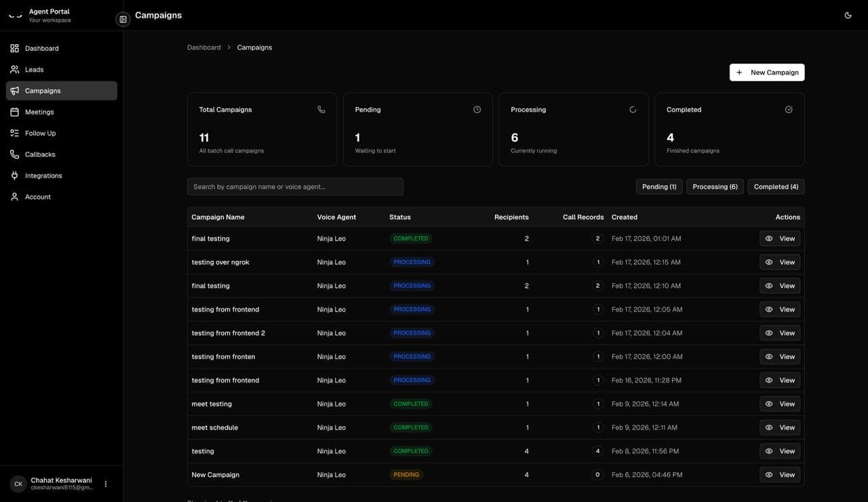Toggle dark mode with the moon icon

847,14
